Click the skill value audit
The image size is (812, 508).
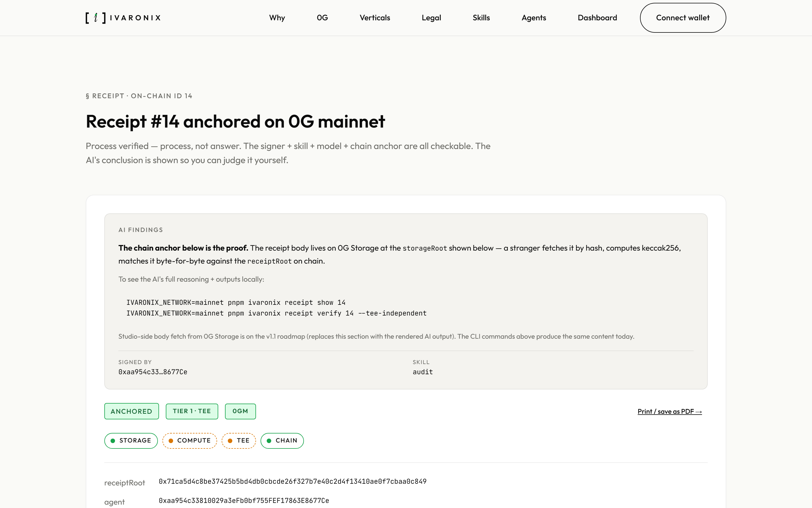click(423, 372)
